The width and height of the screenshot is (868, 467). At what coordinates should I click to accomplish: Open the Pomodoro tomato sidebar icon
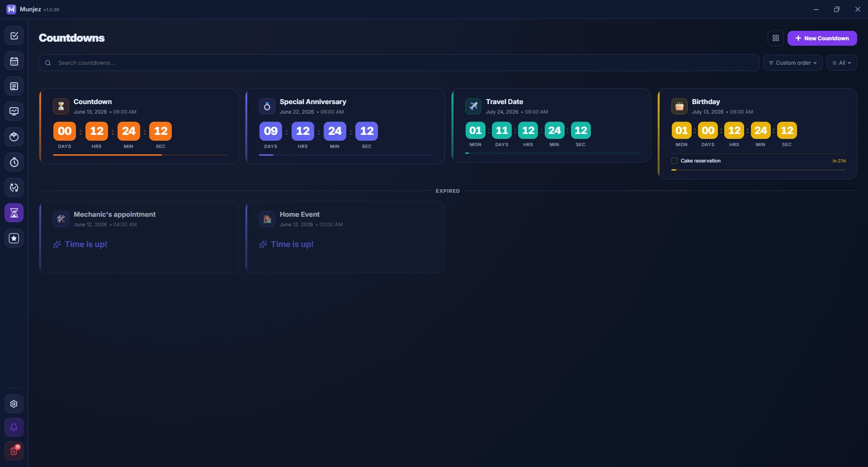tap(14, 137)
